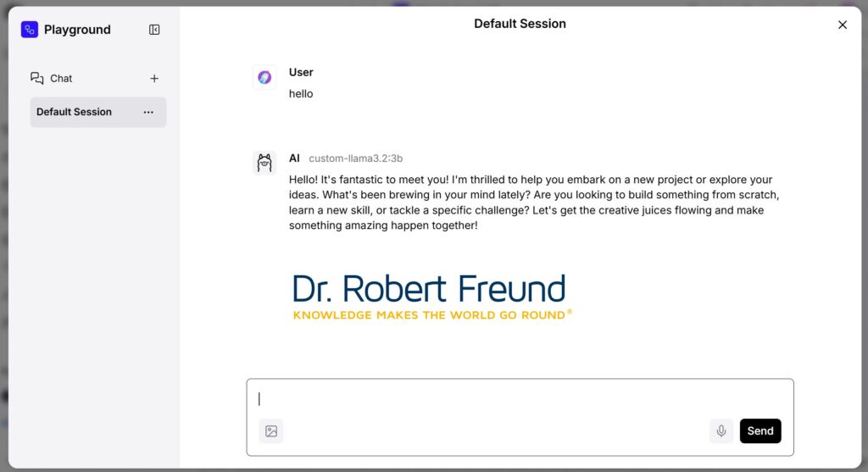Click the Playground logo icon
The height and width of the screenshot is (472, 868).
(x=30, y=30)
